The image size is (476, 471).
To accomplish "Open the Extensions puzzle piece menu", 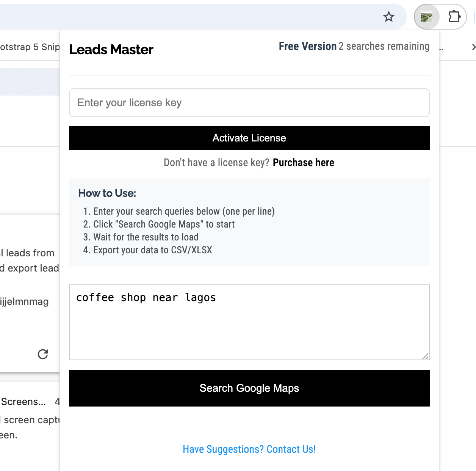I will point(454,17).
